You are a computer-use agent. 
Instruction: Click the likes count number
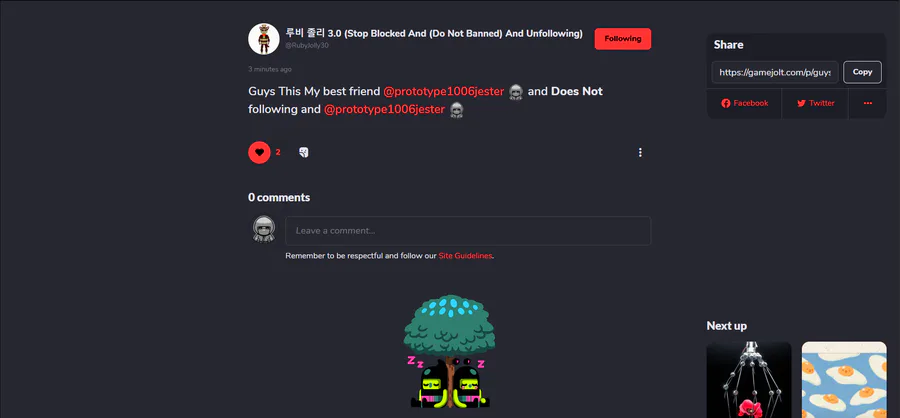click(278, 152)
